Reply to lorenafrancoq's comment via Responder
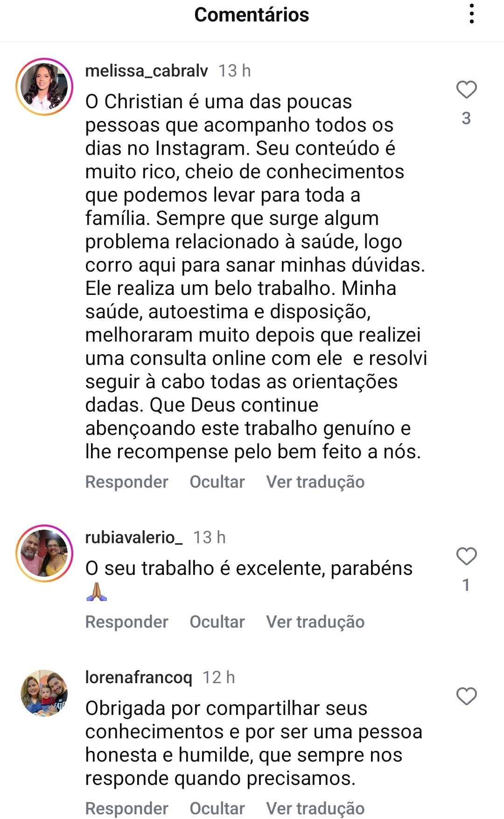The width and height of the screenshot is (504, 819). [126, 809]
